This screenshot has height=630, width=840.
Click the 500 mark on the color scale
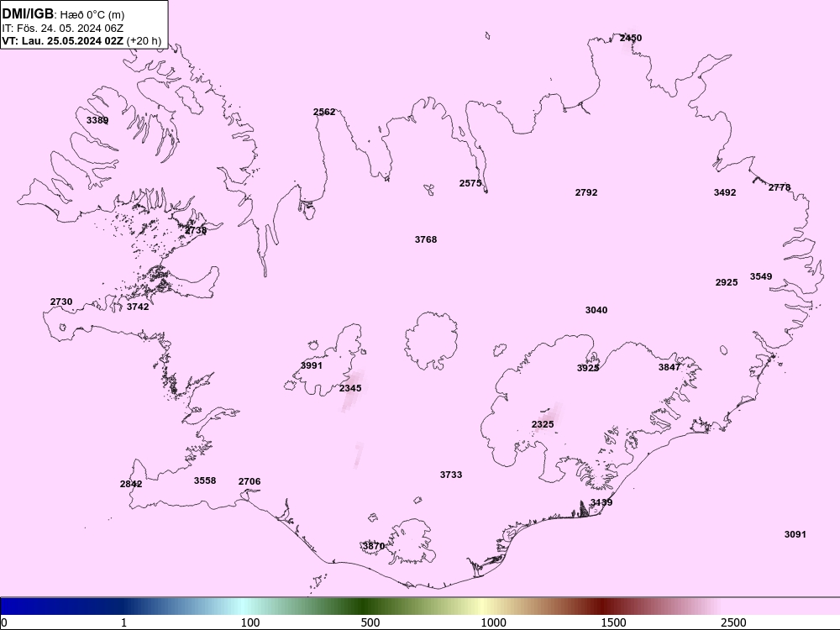(x=370, y=622)
